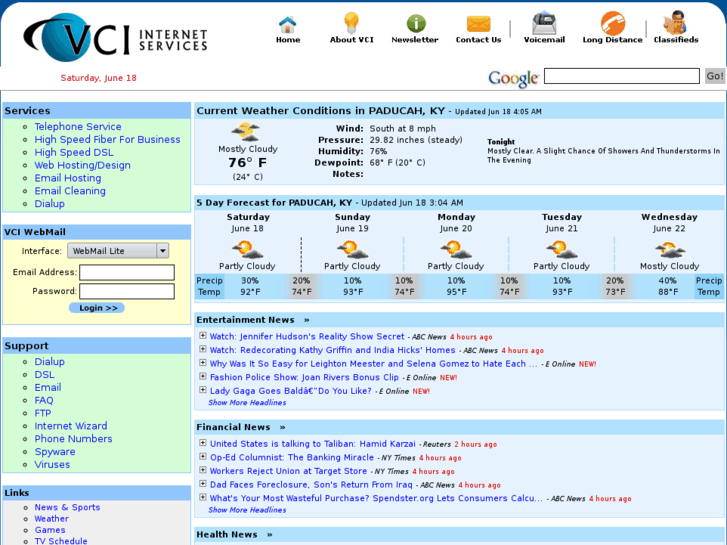Open the FAQ support link

(x=44, y=400)
